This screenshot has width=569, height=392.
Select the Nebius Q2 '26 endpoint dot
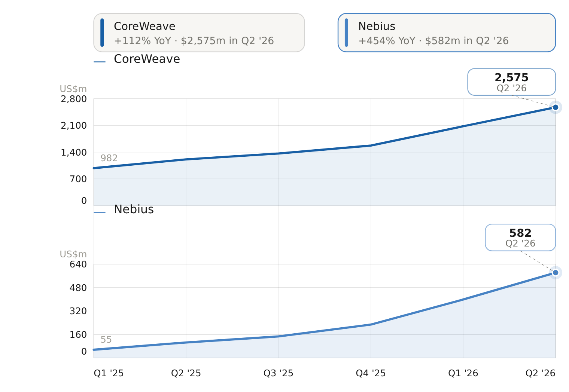[556, 273]
